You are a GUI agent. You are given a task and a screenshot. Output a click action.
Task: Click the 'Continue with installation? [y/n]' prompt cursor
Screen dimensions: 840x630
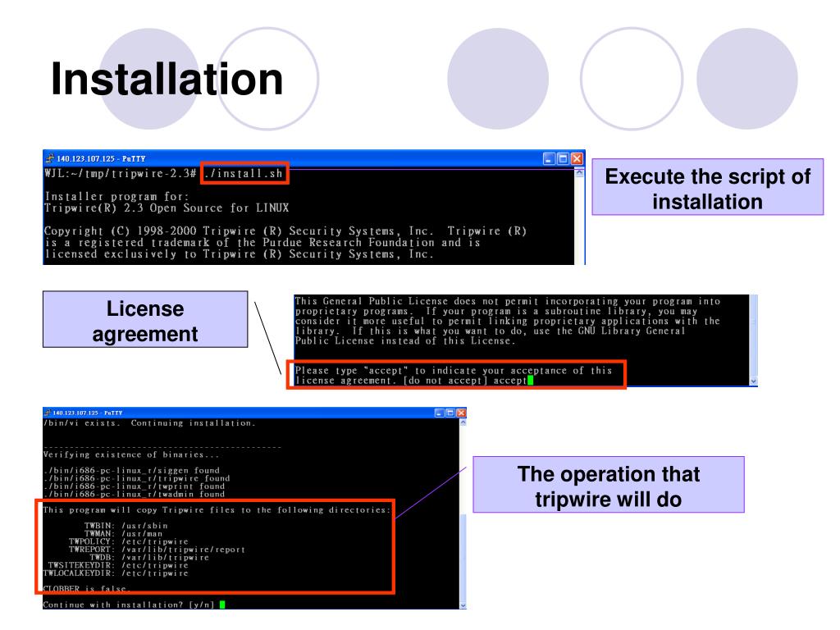[x=222, y=605]
